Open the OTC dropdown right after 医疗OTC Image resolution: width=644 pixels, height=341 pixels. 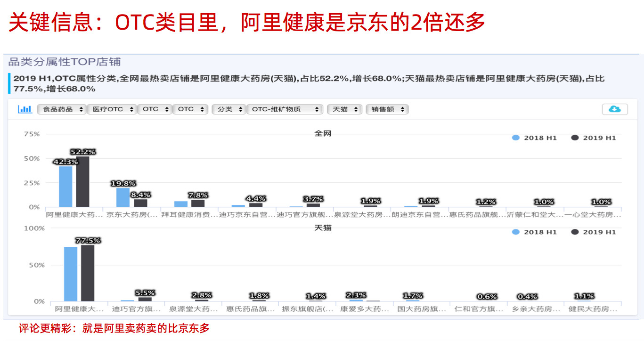click(155, 109)
